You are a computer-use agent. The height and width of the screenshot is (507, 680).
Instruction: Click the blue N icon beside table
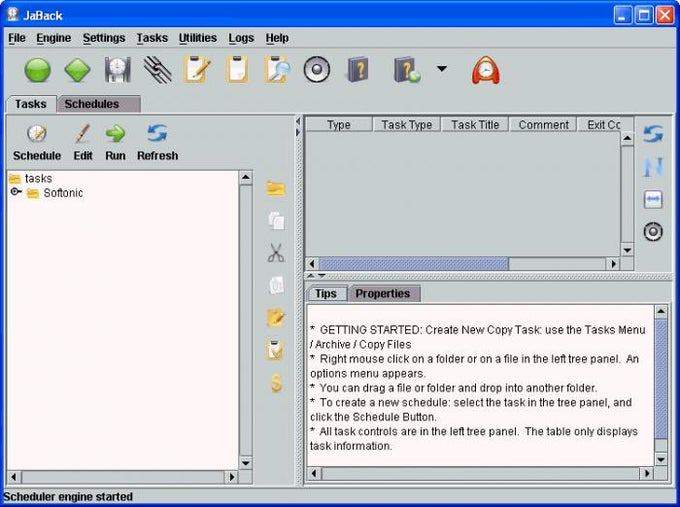pos(653,167)
